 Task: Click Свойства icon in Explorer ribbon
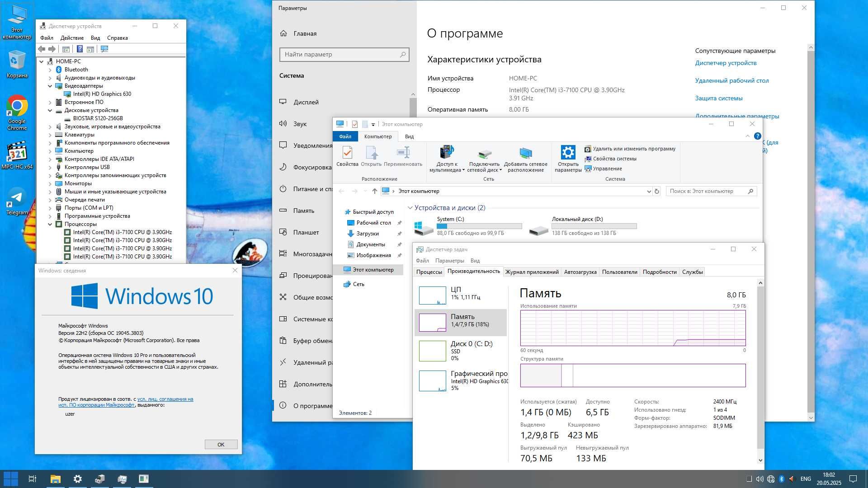pyautogui.click(x=347, y=156)
